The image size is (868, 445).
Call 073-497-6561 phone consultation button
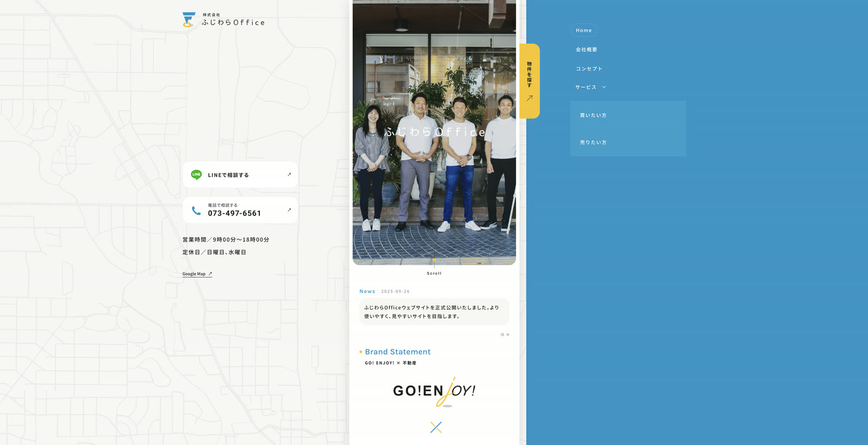240,210
